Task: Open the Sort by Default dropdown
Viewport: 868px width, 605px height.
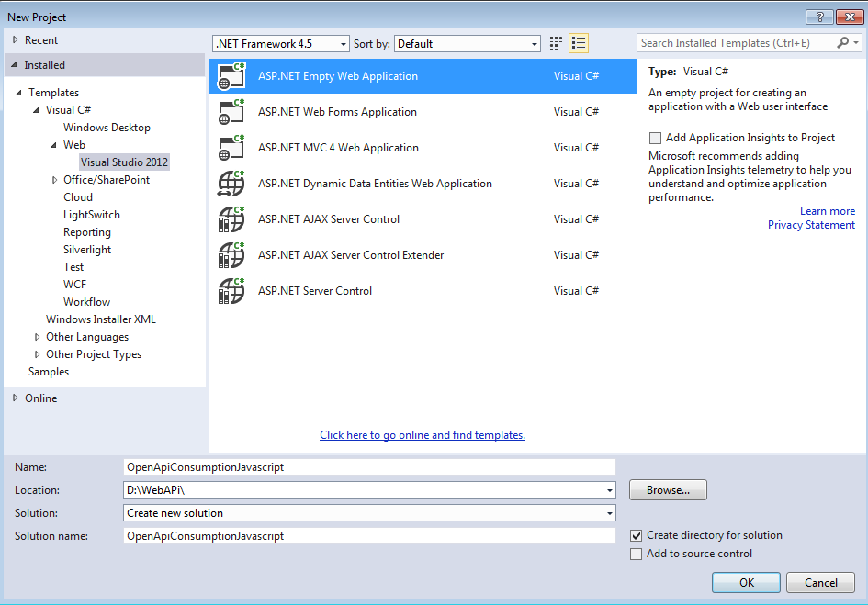Action: point(468,44)
